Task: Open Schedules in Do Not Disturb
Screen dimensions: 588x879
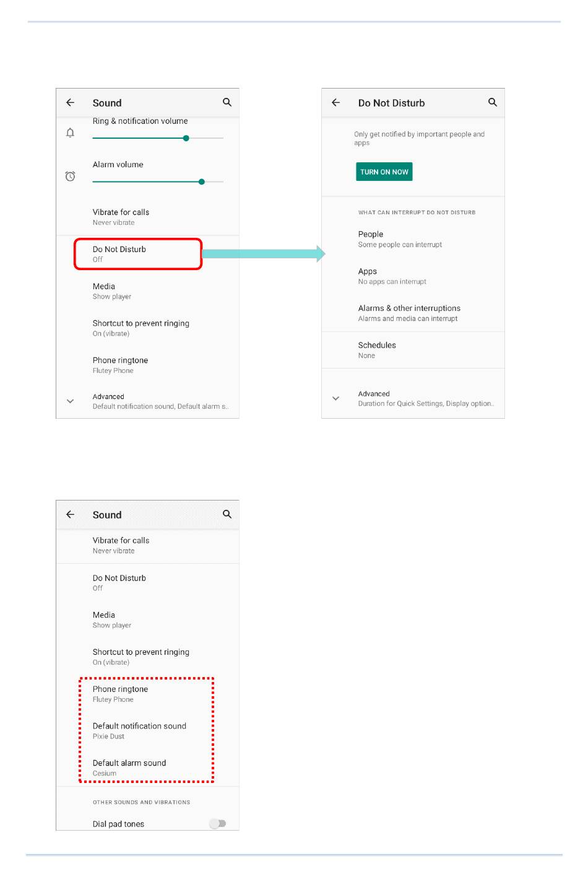Action: tap(413, 350)
